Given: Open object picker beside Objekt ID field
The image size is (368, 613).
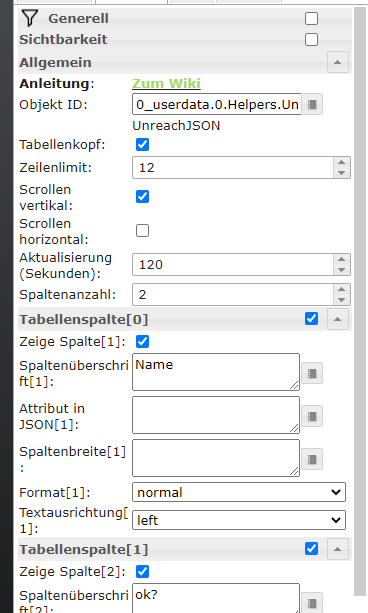Looking at the screenshot, I should point(312,104).
